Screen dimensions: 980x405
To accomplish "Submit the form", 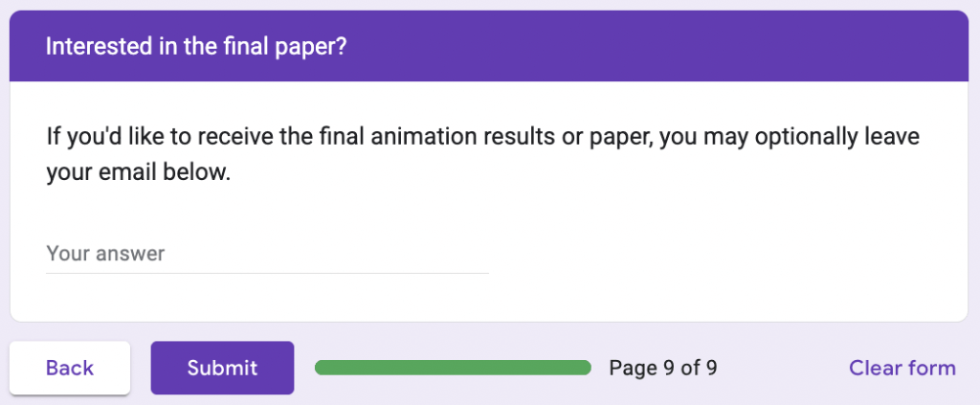I will tap(222, 368).
